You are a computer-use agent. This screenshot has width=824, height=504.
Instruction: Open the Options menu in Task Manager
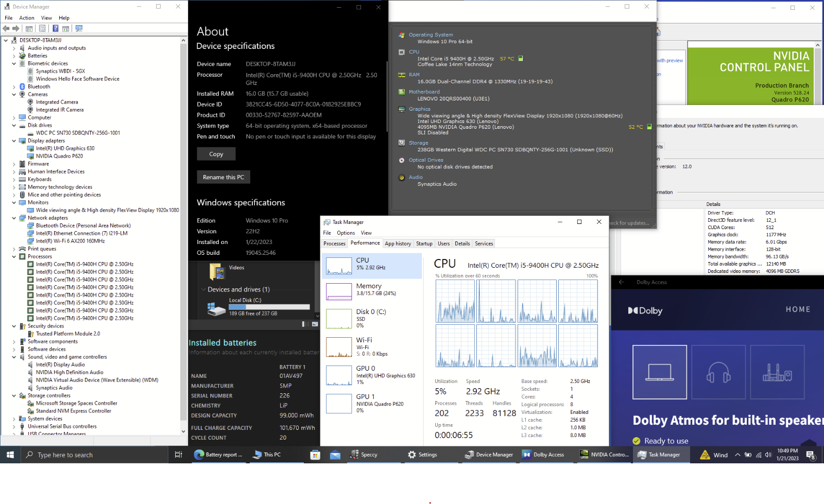346,233
